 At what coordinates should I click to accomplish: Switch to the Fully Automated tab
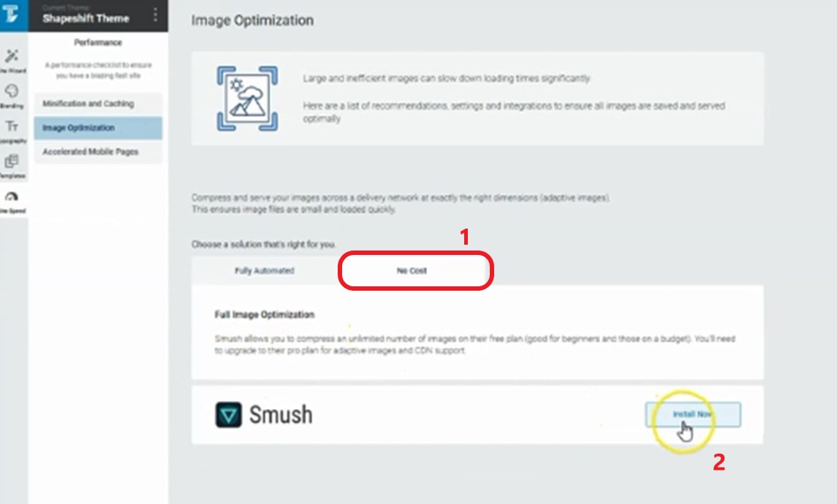264,271
